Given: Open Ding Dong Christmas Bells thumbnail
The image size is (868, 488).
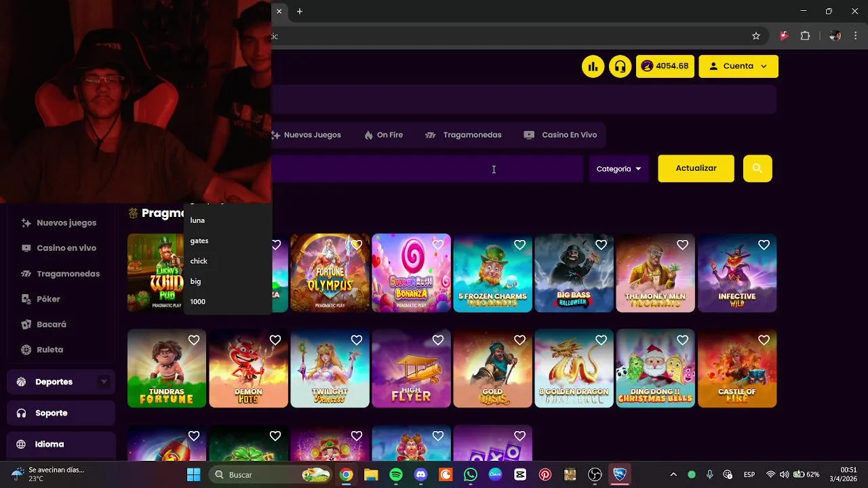Looking at the screenshot, I should (655, 368).
